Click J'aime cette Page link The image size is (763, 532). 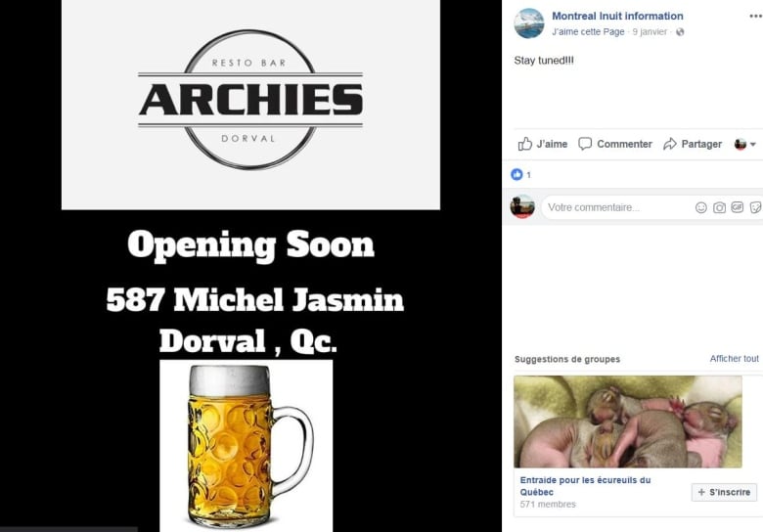[588, 32]
